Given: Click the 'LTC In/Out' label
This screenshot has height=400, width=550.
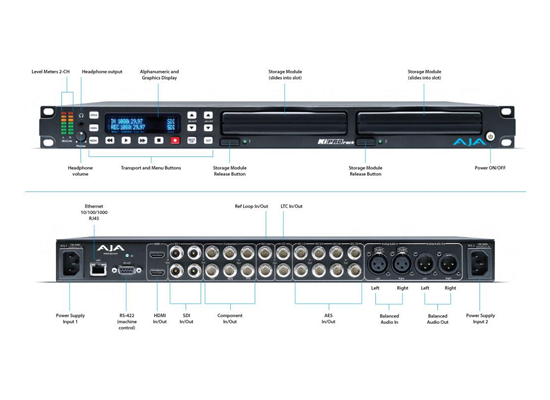Looking at the screenshot, I should pos(291,206).
